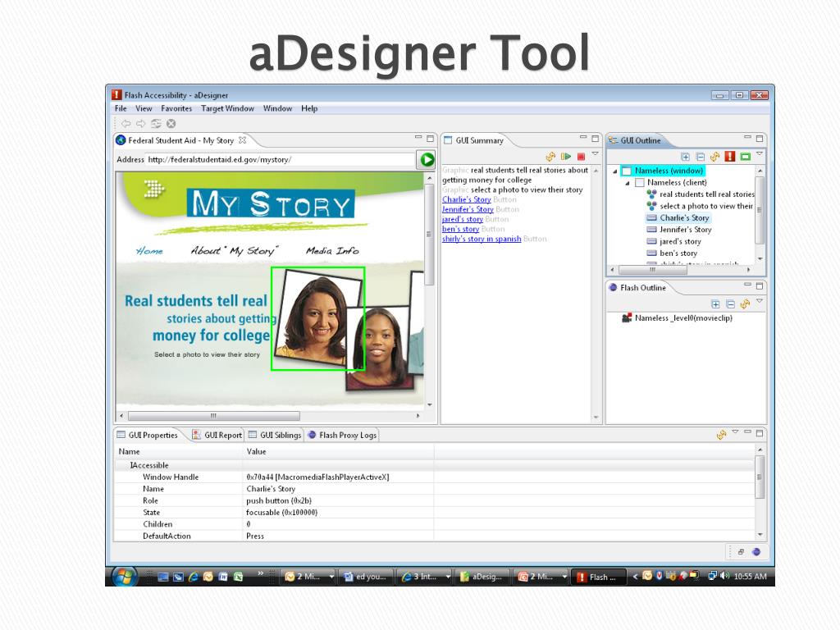
Task: Open the aDesig... taskbar button
Action: click(x=481, y=577)
